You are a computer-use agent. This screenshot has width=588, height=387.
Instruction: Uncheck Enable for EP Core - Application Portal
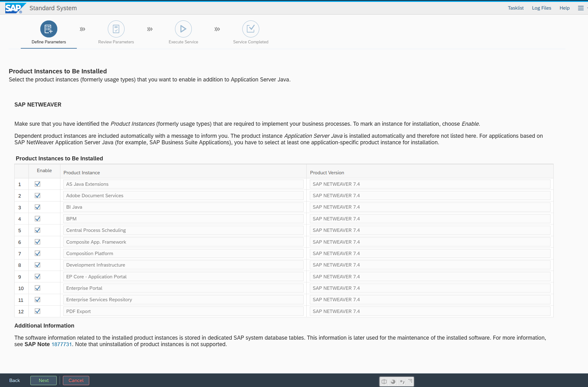37,276
